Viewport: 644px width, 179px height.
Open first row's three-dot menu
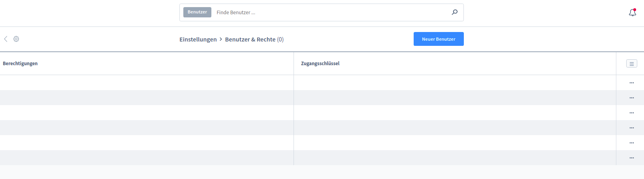coord(631,83)
